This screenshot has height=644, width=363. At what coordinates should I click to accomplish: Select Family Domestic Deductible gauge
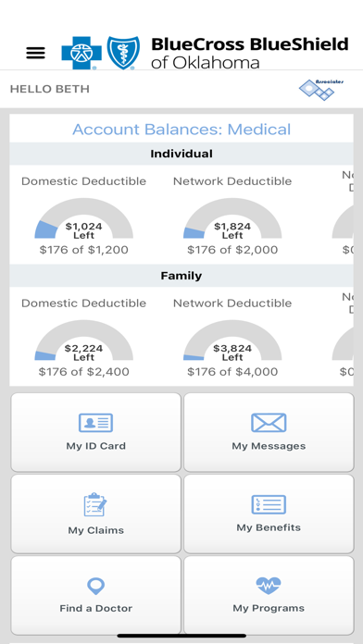tap(84, 341)
